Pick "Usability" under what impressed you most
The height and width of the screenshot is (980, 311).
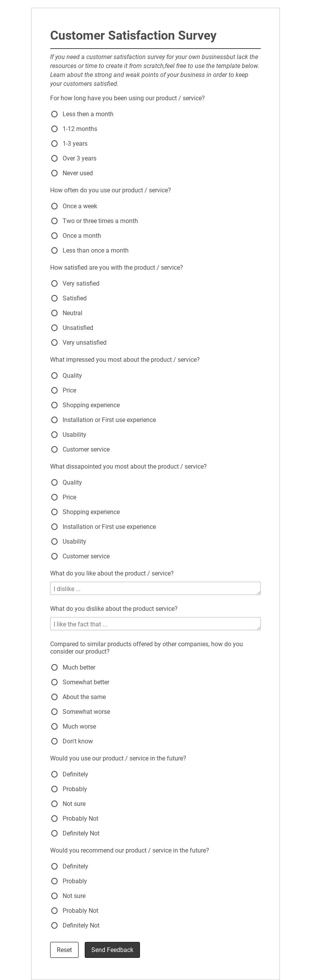pos(54,435)
